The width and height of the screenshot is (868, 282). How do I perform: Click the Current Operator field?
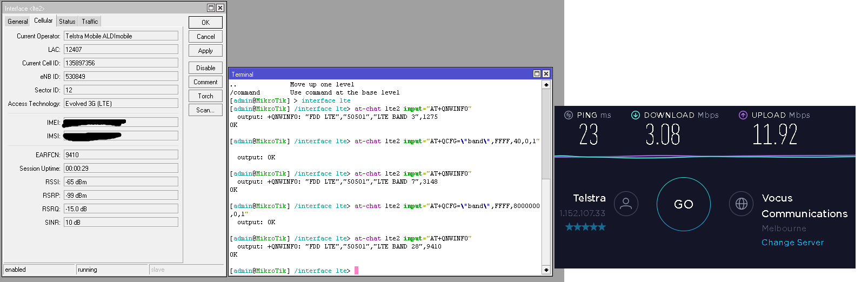click(x=121, y=36)
